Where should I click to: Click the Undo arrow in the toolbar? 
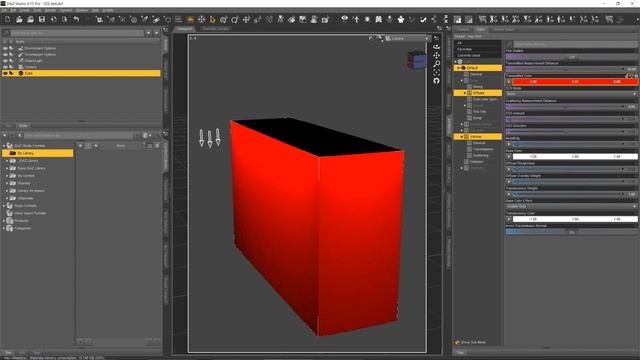click(76, 19)
